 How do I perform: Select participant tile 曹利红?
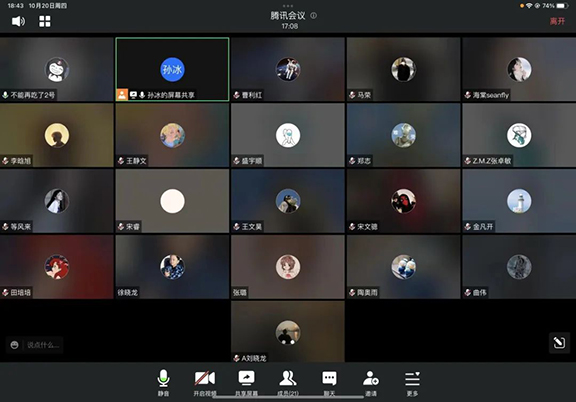[288, 69]
